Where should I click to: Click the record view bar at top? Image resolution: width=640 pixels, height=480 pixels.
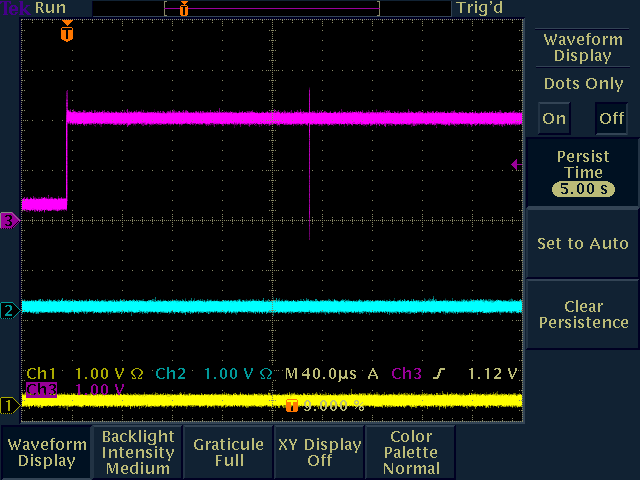(x=271, y=8)
